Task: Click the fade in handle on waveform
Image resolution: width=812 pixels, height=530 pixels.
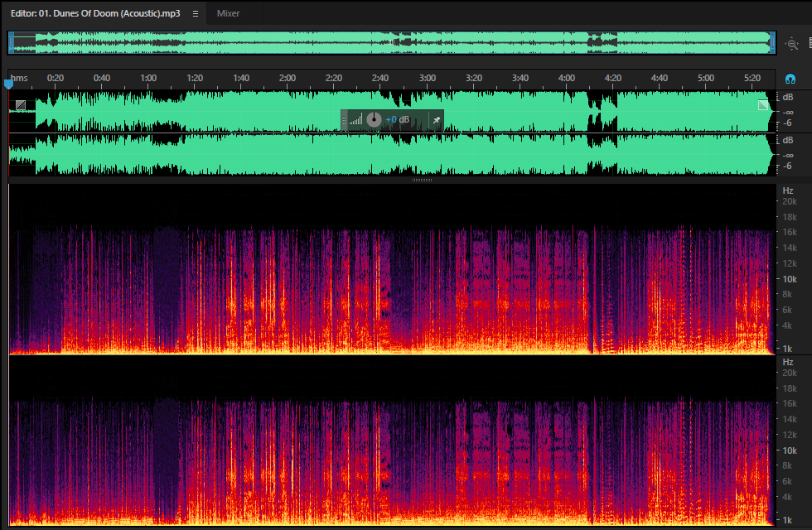Action: pos(20,105)
